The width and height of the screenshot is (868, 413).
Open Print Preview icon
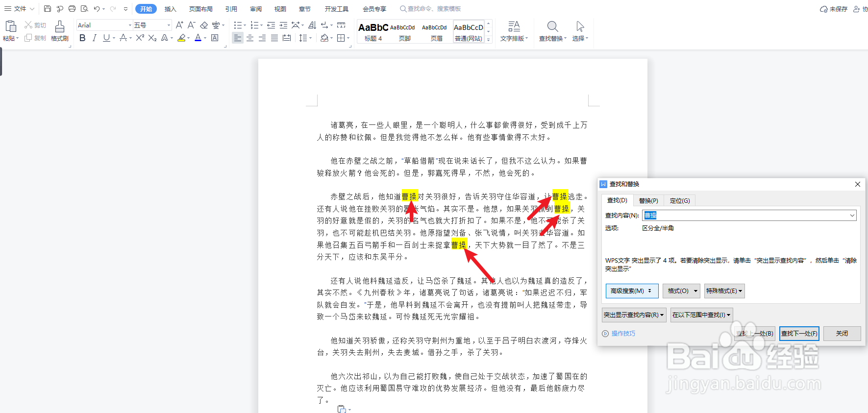(84, 9)
